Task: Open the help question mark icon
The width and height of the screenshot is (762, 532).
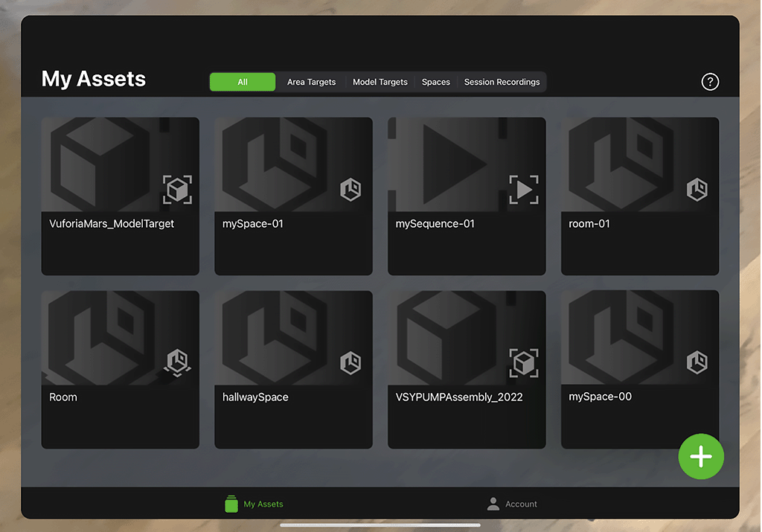Action: [x=710, y=82]
